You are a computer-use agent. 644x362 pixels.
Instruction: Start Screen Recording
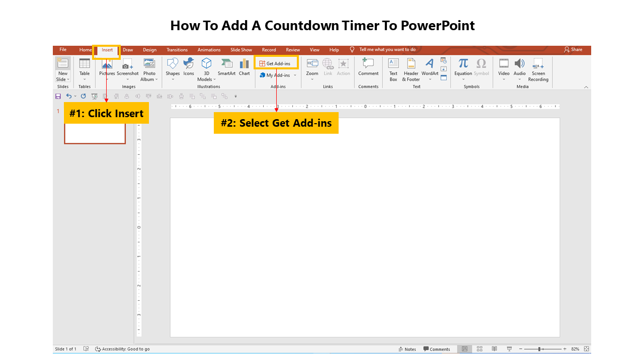(x=538, y=69)
